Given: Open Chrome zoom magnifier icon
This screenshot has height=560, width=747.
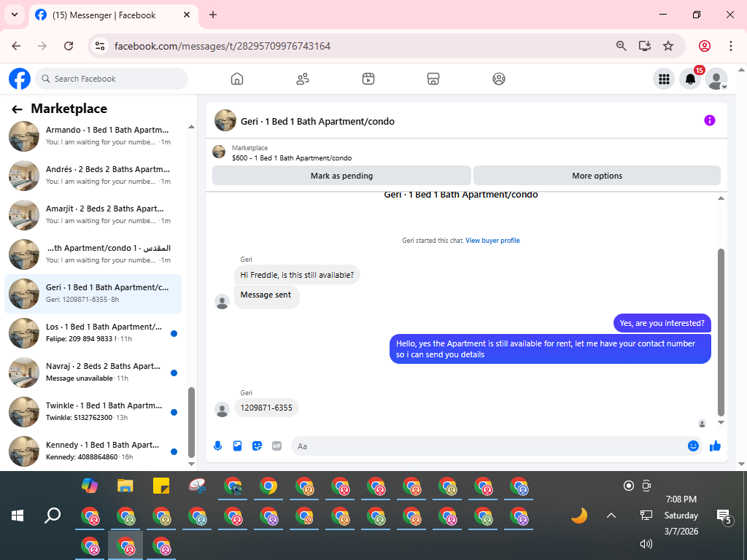Looking at the screenshot, I should tap(621, 46).
